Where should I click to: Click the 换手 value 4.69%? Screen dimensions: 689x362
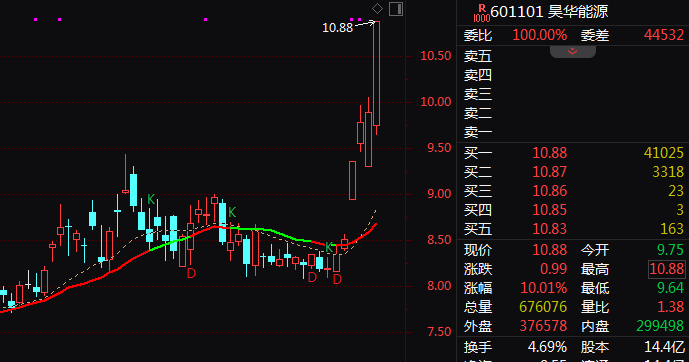[x=547, y=347]
